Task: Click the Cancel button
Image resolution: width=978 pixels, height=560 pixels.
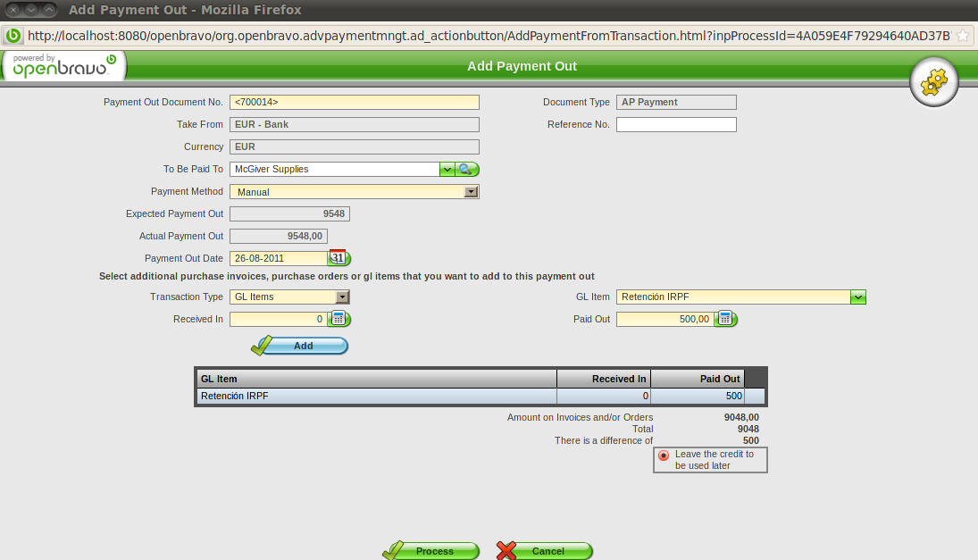Action: tap(545, 551)
